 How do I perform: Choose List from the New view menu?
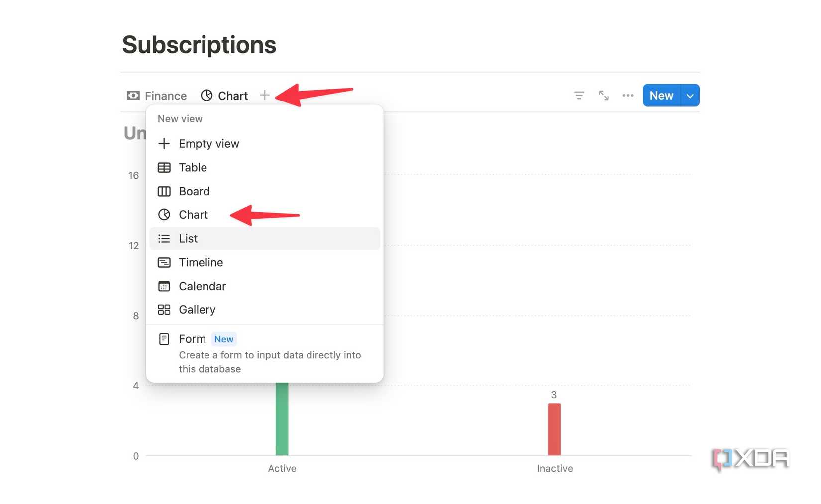[188, 238]
